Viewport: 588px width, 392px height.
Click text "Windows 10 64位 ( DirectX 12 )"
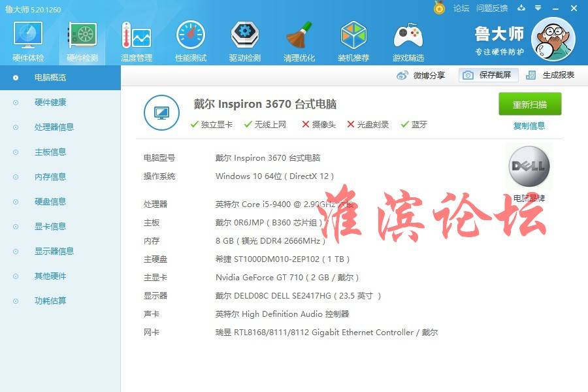(x=274, y=176)
